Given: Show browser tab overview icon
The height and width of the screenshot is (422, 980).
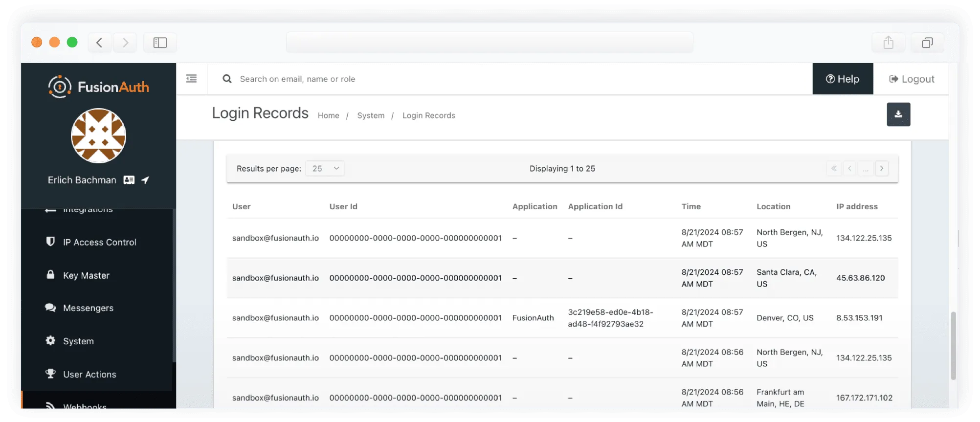Looking at the screenshot, I should point(927,43).
